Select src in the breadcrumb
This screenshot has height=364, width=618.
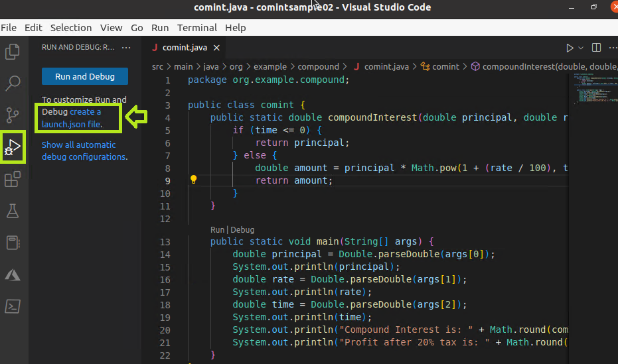(157, 66)
